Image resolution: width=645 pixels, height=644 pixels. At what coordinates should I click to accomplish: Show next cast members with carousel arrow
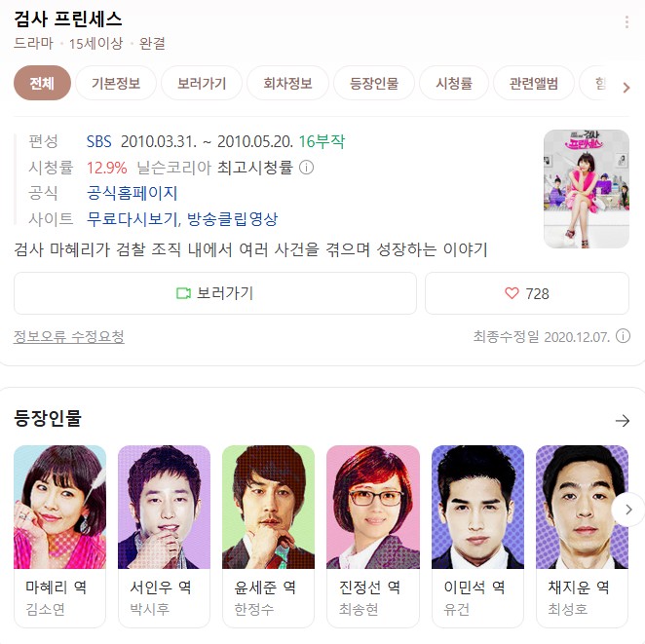628,510
